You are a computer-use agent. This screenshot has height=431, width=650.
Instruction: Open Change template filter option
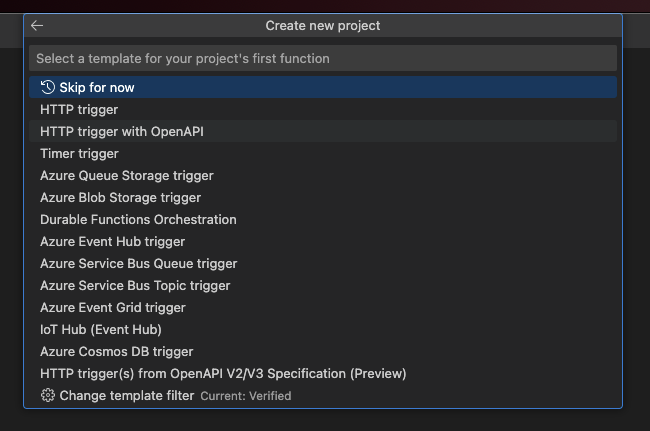click(x=127, y=396)
